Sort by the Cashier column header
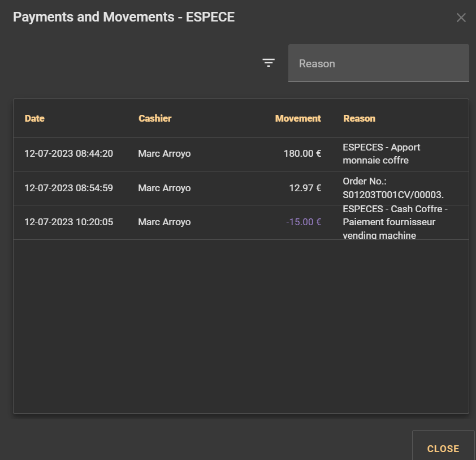476x460 pixels. point(155,118)
